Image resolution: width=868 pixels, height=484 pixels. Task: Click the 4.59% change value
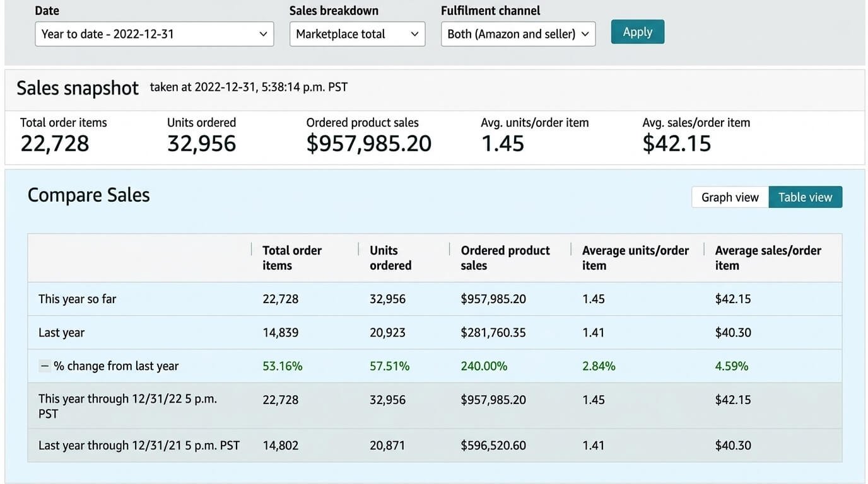click(732, 366)
